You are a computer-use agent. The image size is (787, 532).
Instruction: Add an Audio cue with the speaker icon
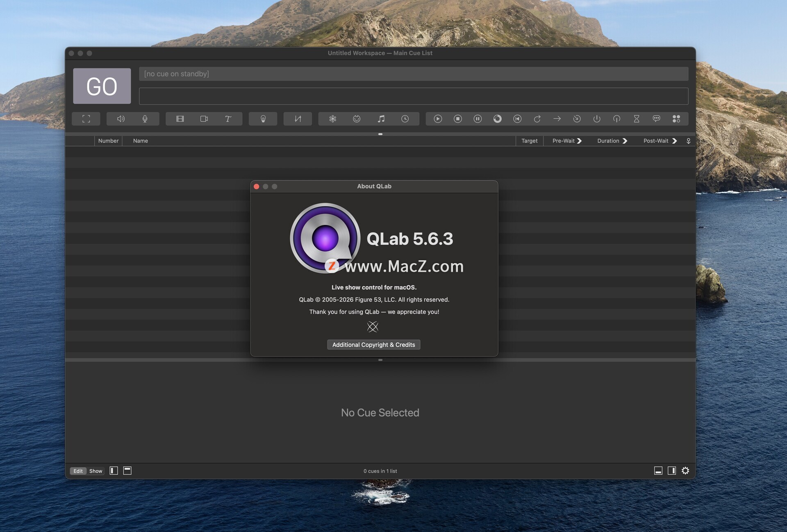[x=121, y=119]
